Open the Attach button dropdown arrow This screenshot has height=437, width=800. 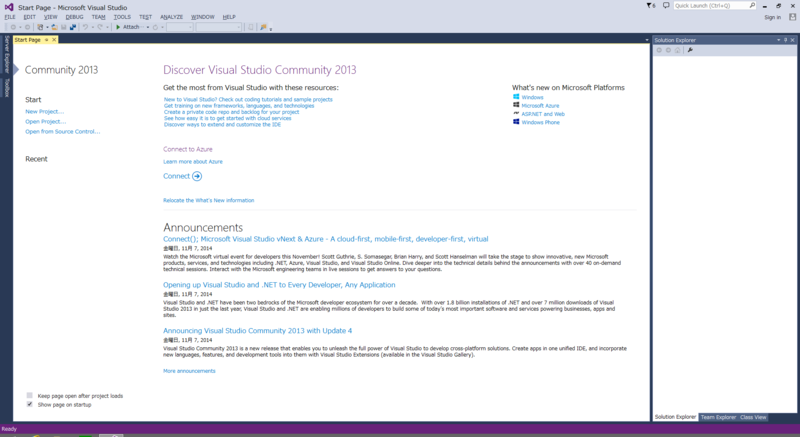148,27
